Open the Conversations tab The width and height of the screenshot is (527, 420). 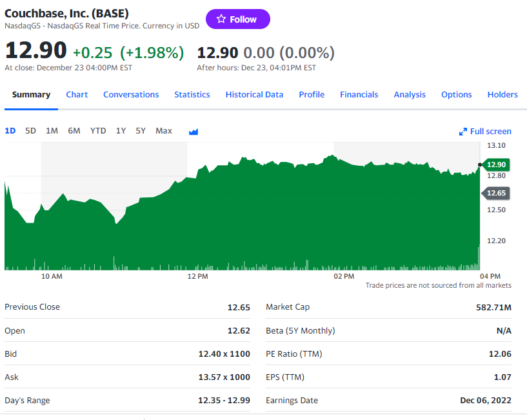[131, 95]
